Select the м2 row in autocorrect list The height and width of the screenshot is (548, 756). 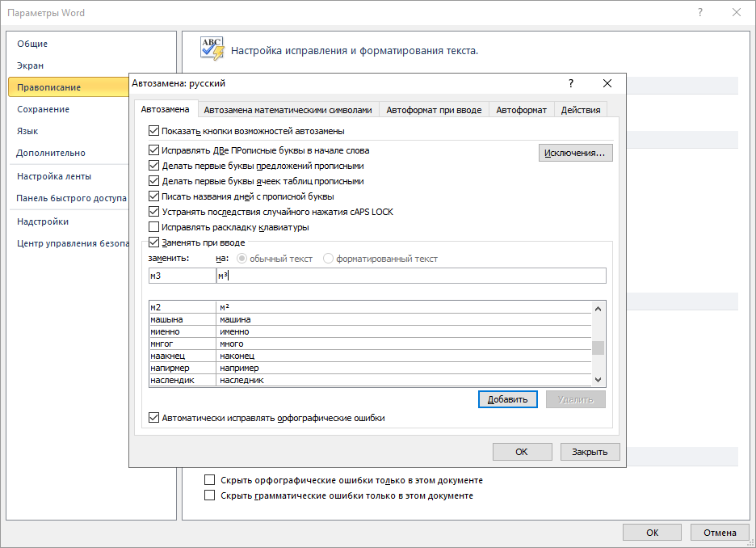(370, 307)
